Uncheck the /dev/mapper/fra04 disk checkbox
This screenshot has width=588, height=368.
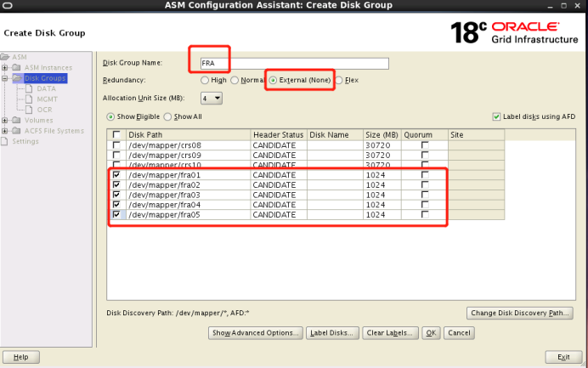pos(116,205)
